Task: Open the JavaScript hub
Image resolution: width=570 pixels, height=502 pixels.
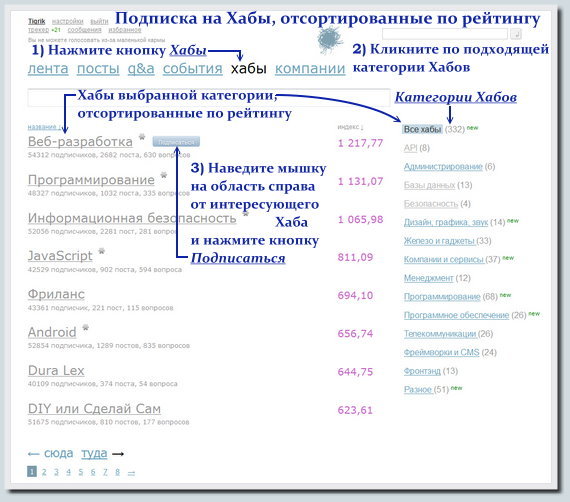Action: (60, 256)
